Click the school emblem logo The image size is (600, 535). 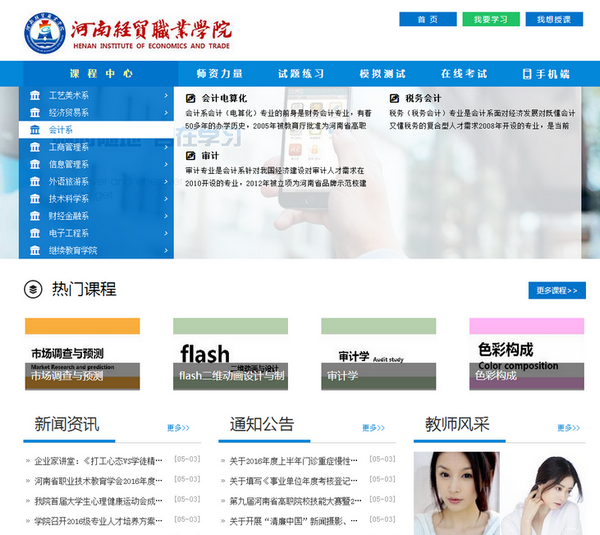pos(42,32)
